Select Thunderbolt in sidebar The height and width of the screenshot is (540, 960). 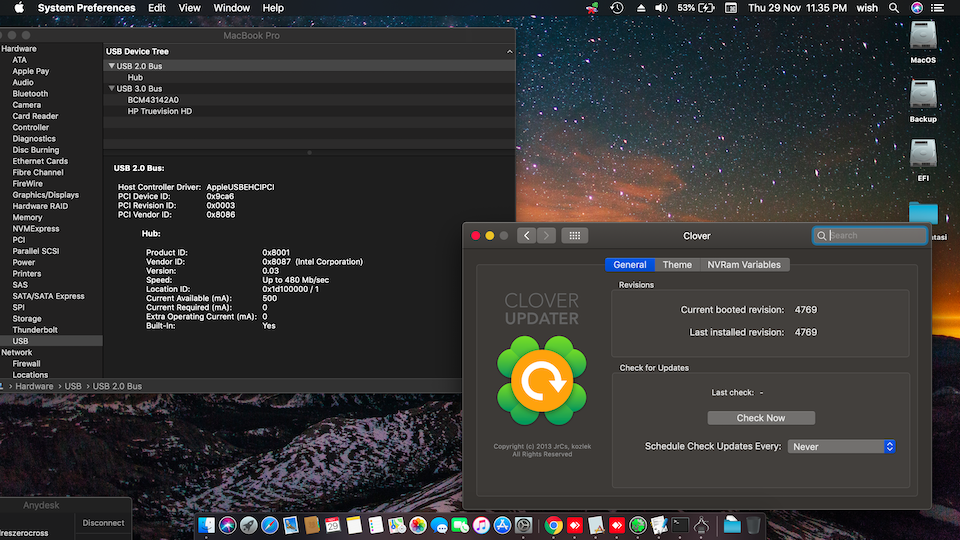(35, 329)
